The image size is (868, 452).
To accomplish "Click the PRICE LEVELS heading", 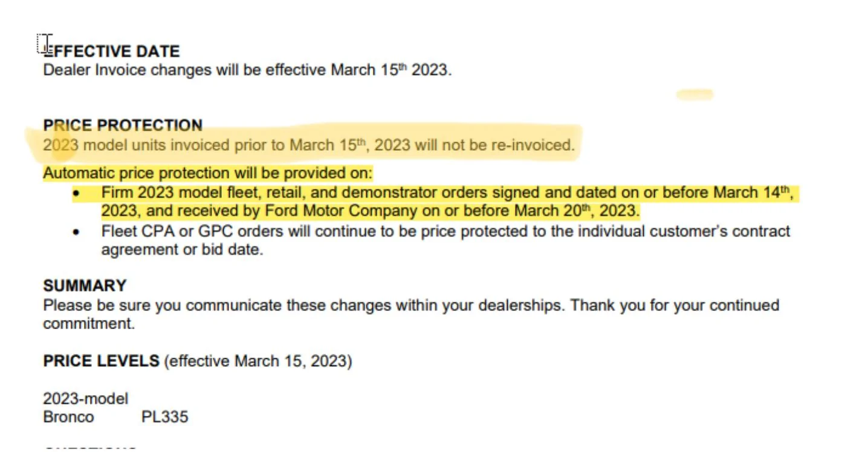I will 101,361.
